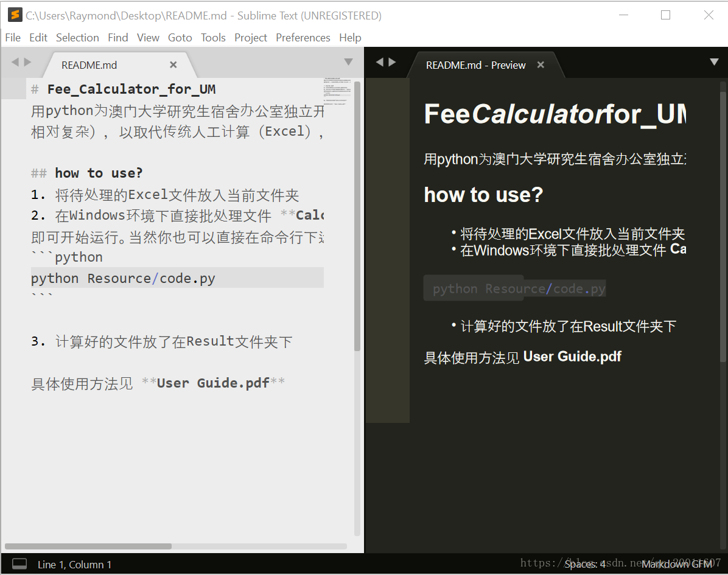Click the editor vertical scrollbar
Viewport: 728px width, 575px height.
point(357,216)
